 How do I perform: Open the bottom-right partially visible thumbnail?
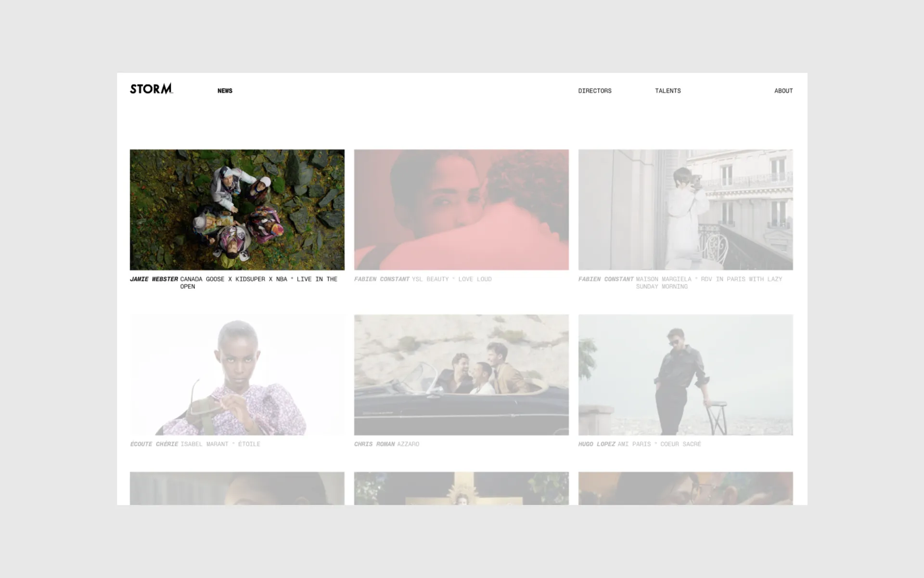click(x=685, y=488)
